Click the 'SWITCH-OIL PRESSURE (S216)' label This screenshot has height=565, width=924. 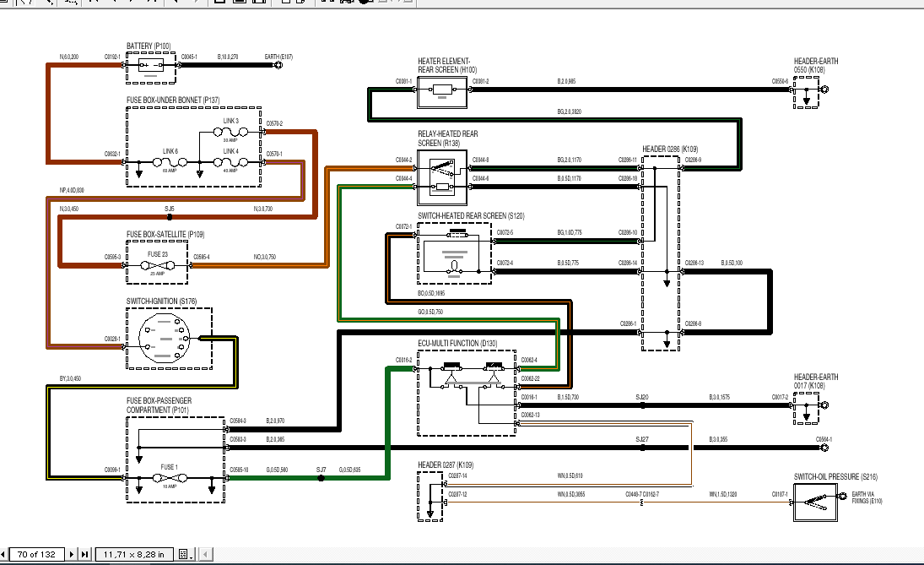835,476
